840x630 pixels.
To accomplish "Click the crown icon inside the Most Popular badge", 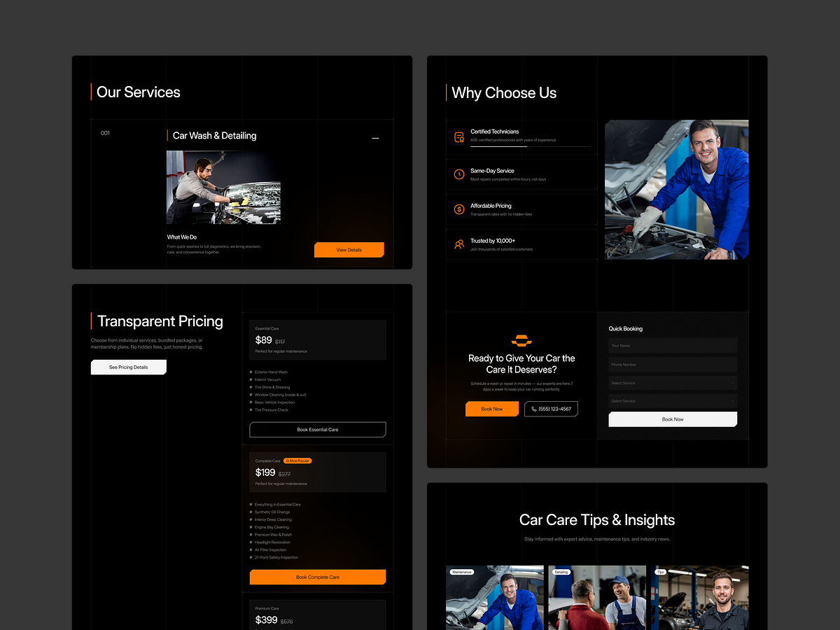I will [287, 461].
